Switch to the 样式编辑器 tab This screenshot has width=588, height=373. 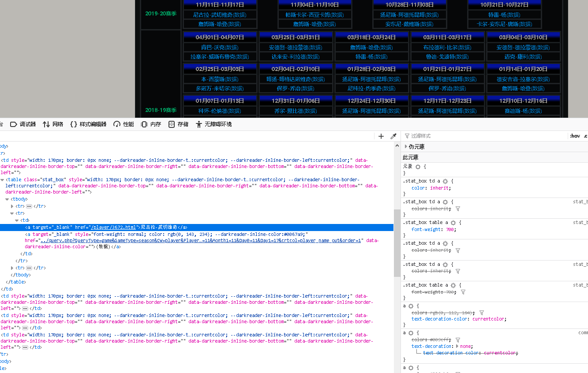click(x=88, y=124)
